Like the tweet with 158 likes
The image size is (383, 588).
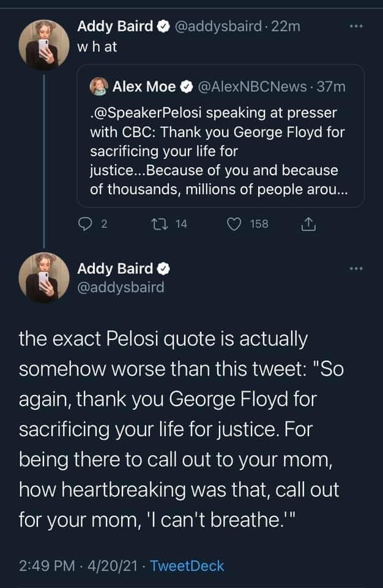[x=232, y=224]
